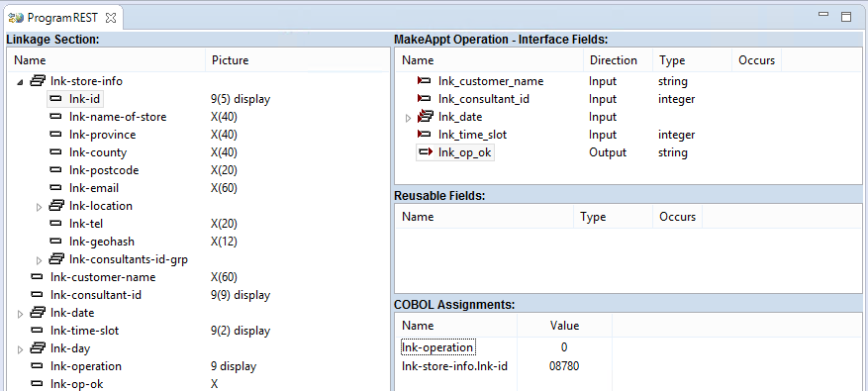Click the lnk-location group item icon
868x391 pixels.
56,206
